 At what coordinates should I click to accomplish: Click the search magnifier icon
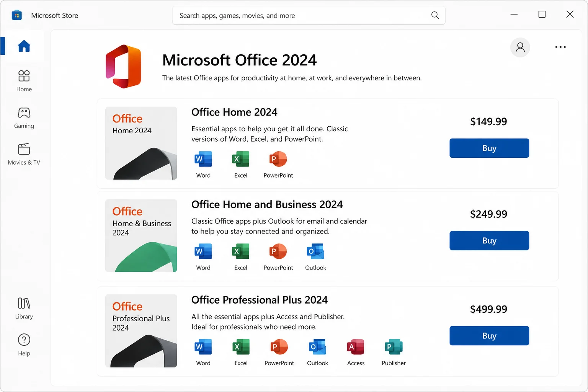pyautogui.click(x=435, y=15)
